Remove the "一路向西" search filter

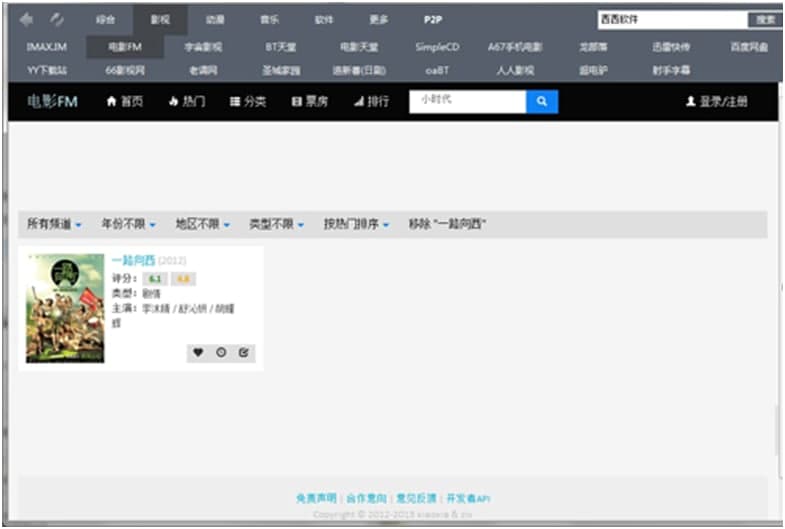447,224
